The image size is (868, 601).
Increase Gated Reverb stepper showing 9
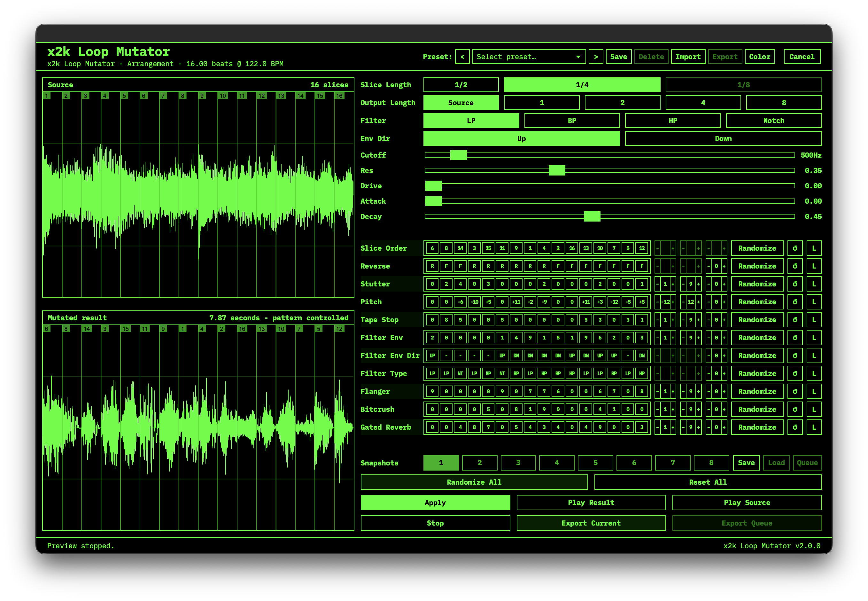click(698, 427)
